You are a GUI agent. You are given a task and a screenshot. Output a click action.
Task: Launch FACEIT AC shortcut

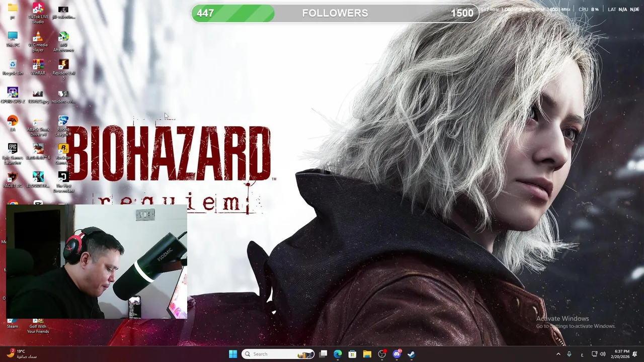(13, 179)
